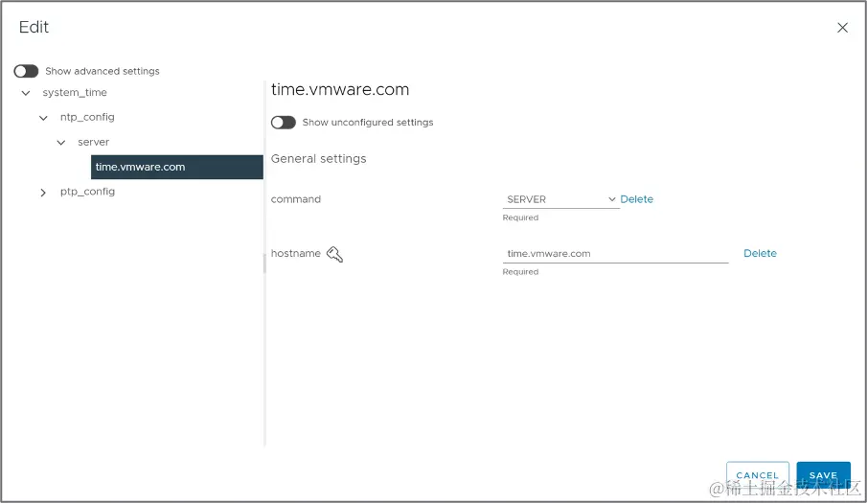This screenshot has width=868, height=504.
Task: Collapse the server node chevron
Action: click(x=61, y=143)
